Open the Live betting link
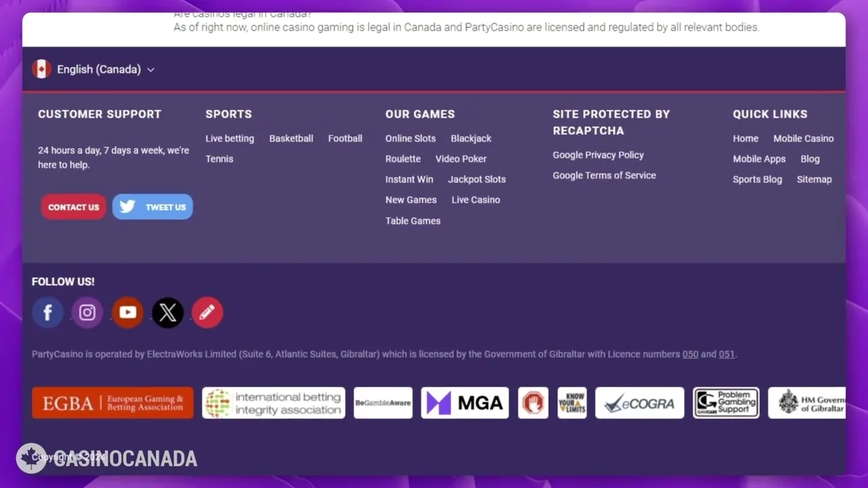Image resolution: width=868 pixels, height=488 pixels. pos(230,138)
